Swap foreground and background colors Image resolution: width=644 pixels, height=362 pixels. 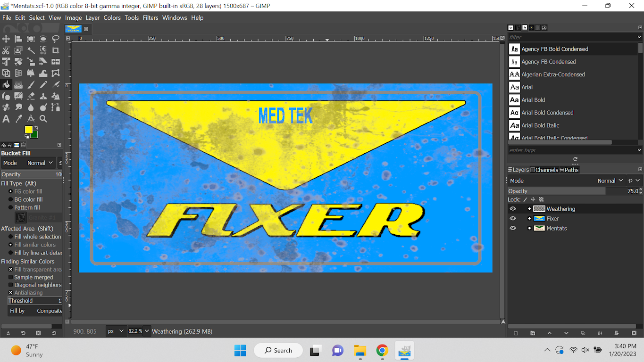click(36, 127)
